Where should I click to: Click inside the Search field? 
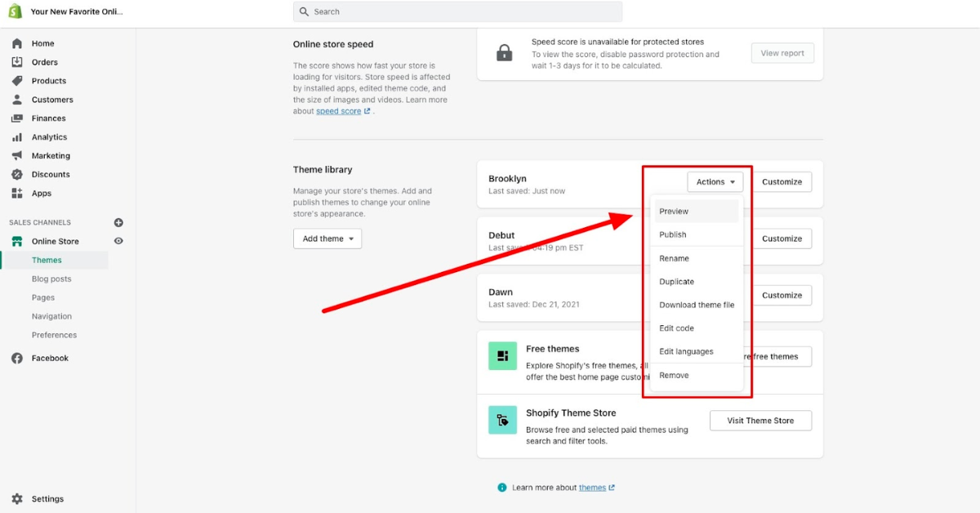point(457,11)
